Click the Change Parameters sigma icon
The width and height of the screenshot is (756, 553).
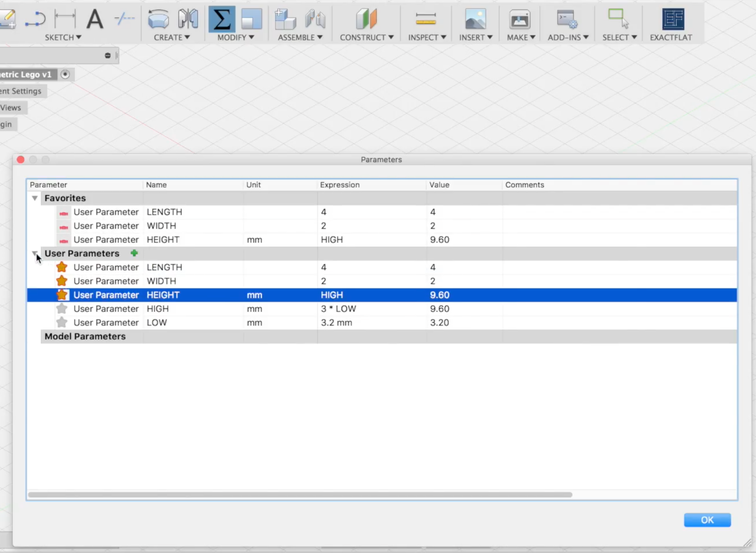(222, 19)
